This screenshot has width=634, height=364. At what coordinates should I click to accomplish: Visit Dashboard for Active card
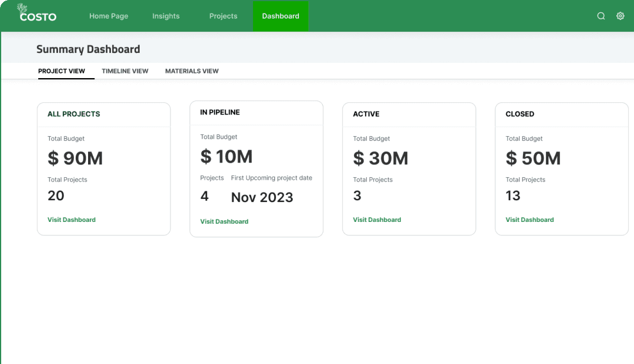click(x=377, y=220)
